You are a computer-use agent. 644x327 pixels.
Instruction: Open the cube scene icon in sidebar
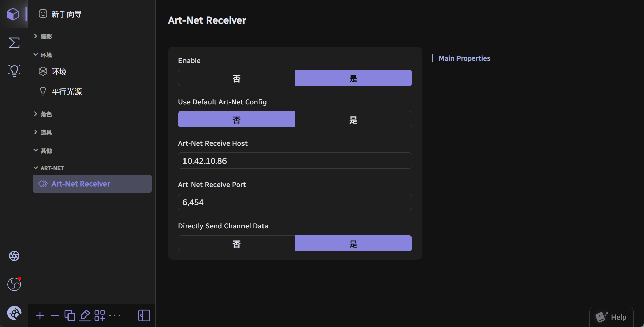[13, 14]
